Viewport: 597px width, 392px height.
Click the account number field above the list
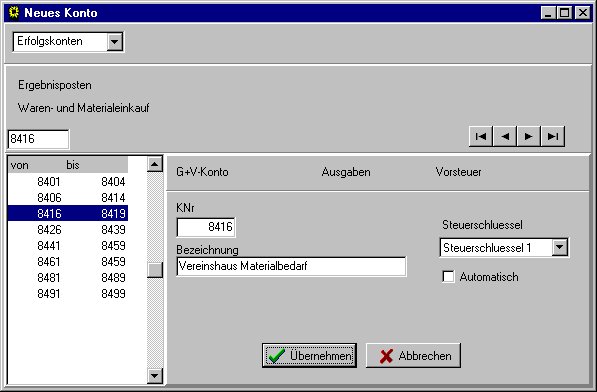tap(38, 139)
